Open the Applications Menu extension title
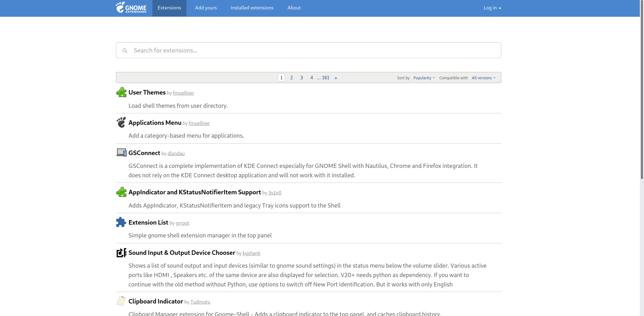 click(x=155, y=123)
